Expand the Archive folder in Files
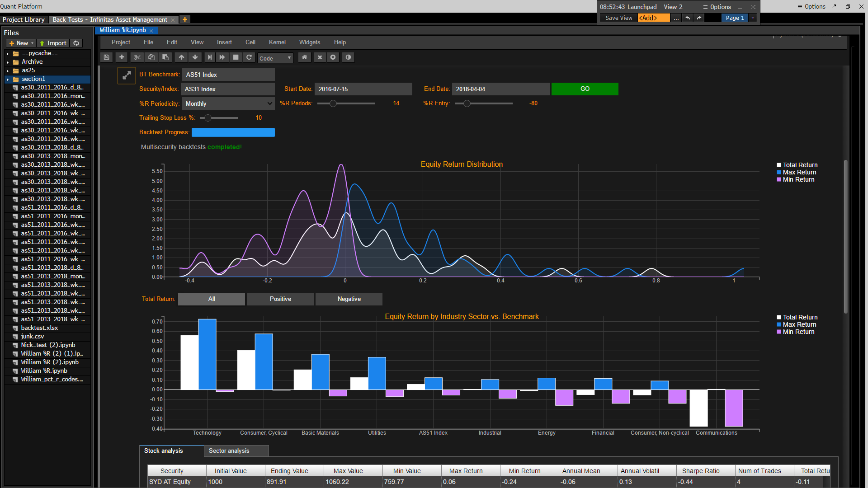 (x=8, y=62)
